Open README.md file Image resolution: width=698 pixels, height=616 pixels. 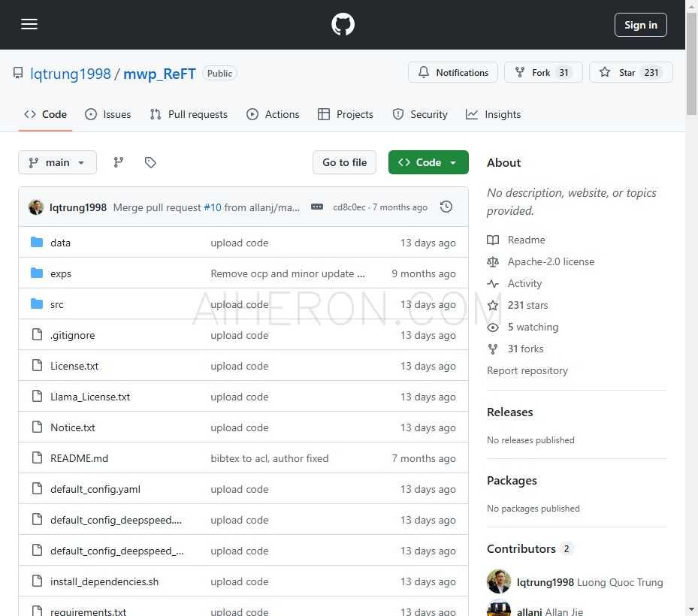click(79, 458)
